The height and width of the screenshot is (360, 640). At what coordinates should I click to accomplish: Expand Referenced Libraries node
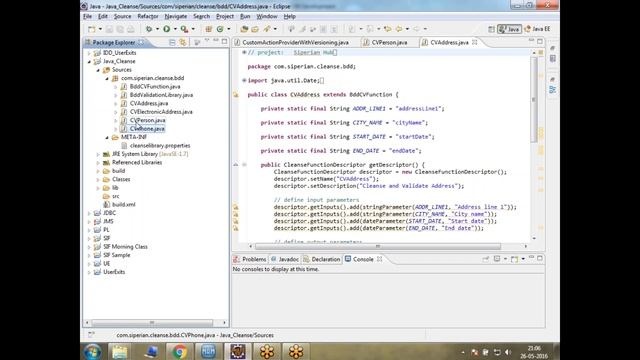(98, 163)
